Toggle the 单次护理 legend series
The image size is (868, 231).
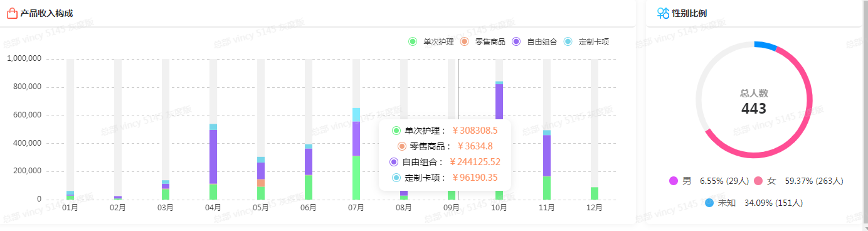[x=431, y=42]
